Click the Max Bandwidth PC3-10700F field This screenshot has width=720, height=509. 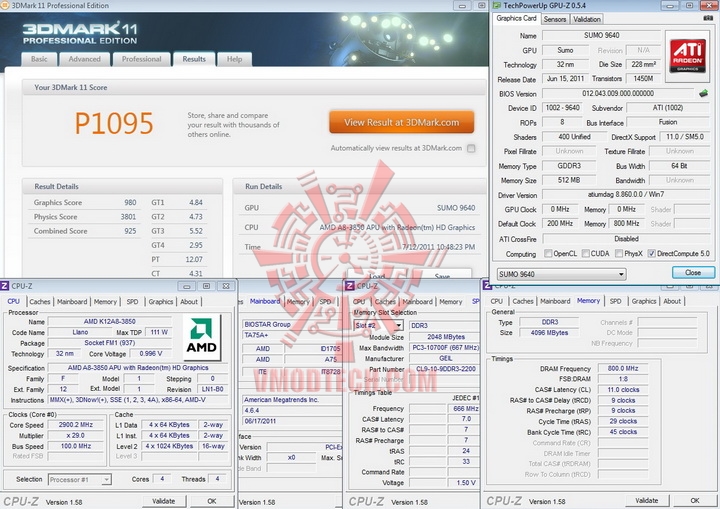point(444,348)
